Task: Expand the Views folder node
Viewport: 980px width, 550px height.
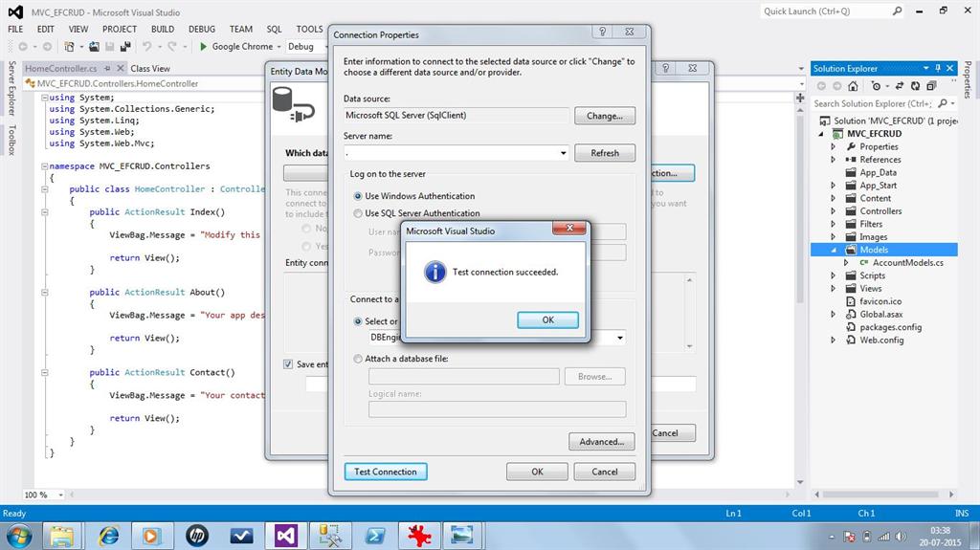Action: tap(834, 289)
